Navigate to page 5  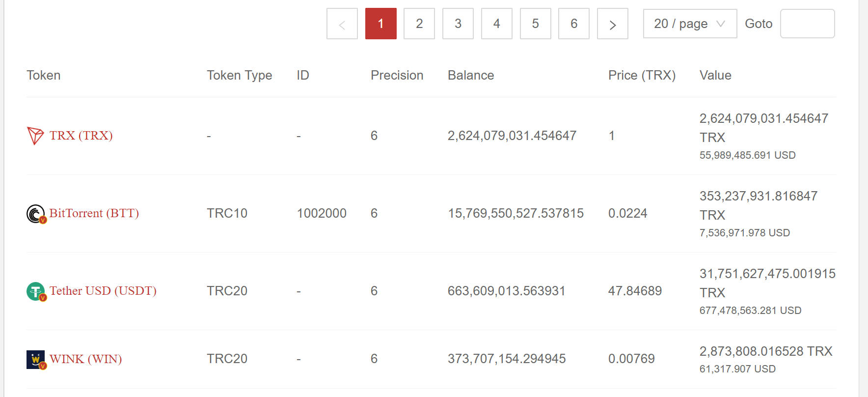click(x=535, y=24)
